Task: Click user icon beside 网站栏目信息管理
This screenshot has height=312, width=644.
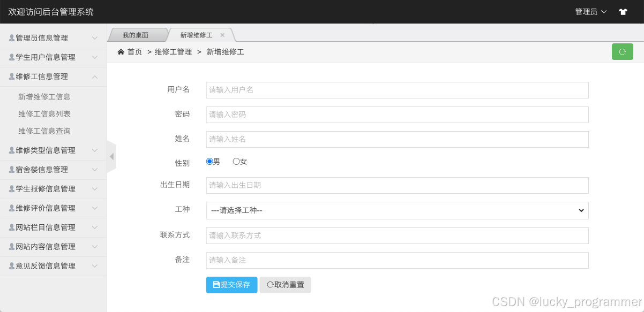Action: (12, 227)
